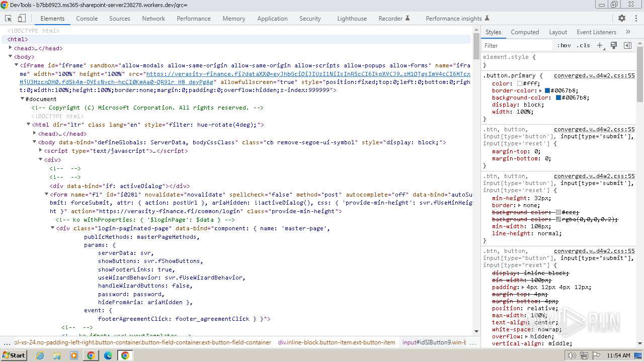Toggle the .cls class editor
Image resolution: width=644 pixels, height=362 pixels.
583,45
